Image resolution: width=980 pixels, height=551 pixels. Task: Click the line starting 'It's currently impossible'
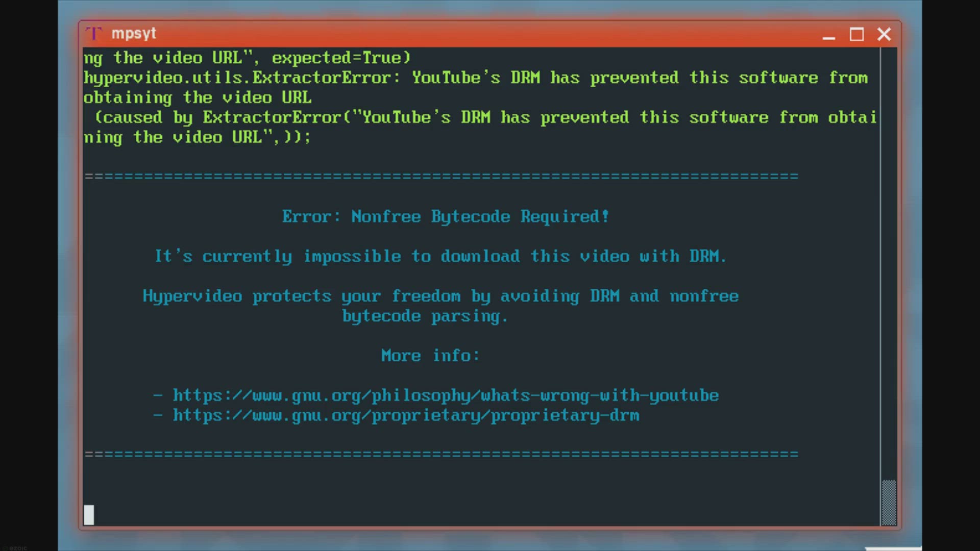(x=440, y=256)
